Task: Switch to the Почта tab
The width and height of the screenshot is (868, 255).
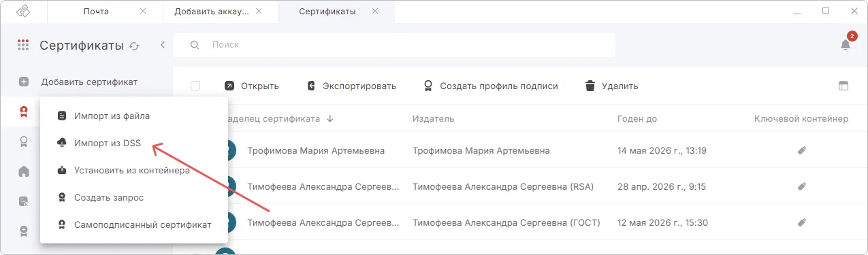Action: (x=96, y=12)
